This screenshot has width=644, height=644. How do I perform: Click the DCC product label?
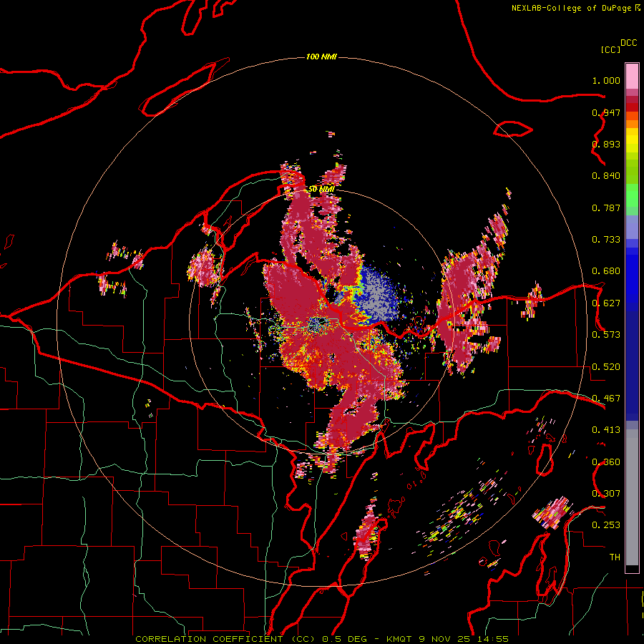(x=628, y=43)
